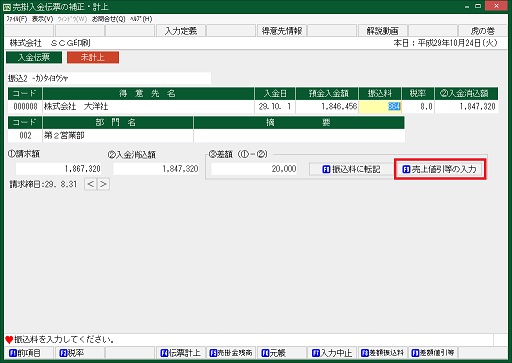The image size is (512, 363).
Task: Click the 差額振込料 function key button
Action: click(382, 353)
